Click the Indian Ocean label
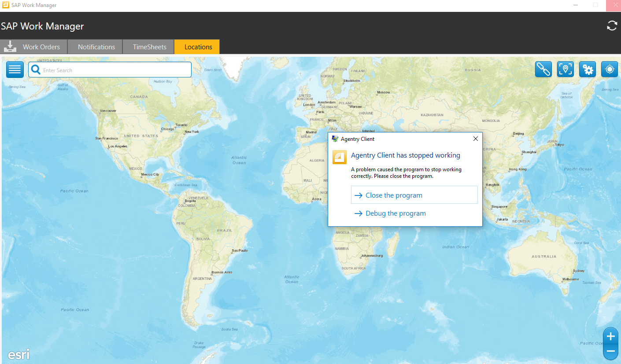Screen dimensions: 621x364 coord(456,247)
